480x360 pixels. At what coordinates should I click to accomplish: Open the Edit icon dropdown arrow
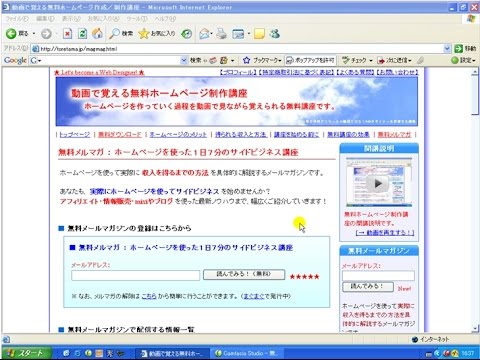249,33
